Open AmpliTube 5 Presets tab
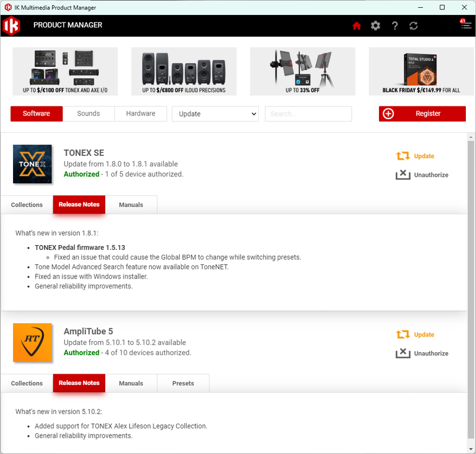Image resolution: width=476 pixels, height=454 pixels. tap(183, 383)
